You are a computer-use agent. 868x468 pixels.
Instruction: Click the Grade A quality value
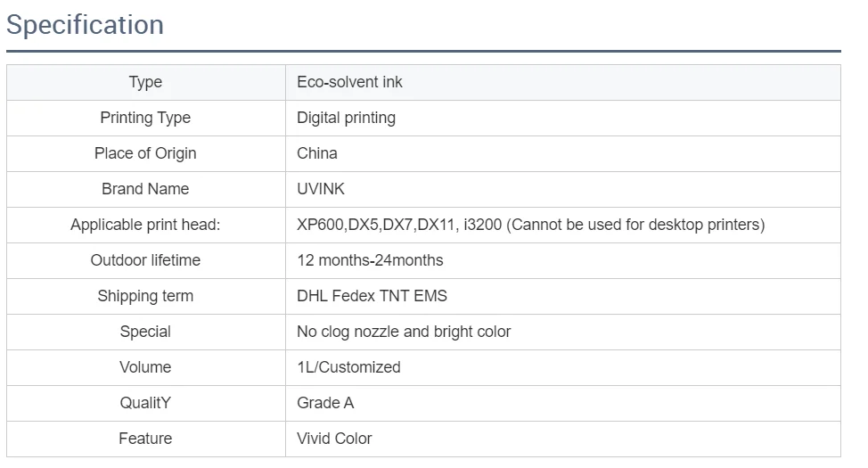(325, 403)
